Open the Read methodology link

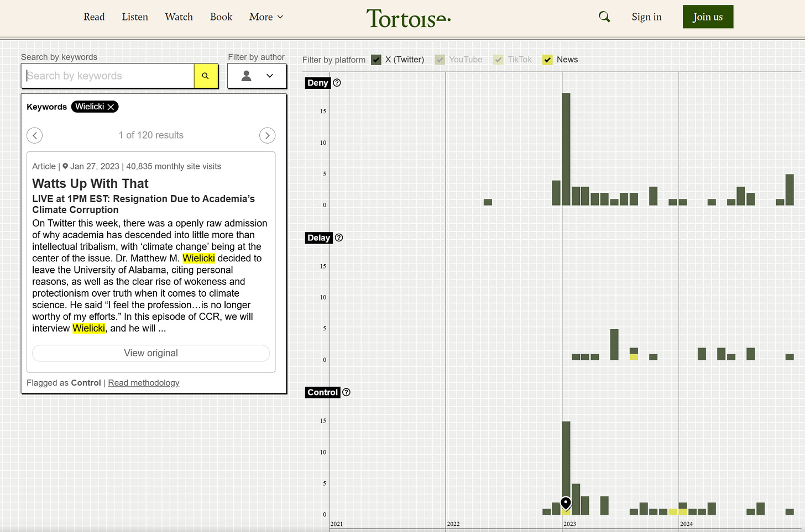pos(144,383)
